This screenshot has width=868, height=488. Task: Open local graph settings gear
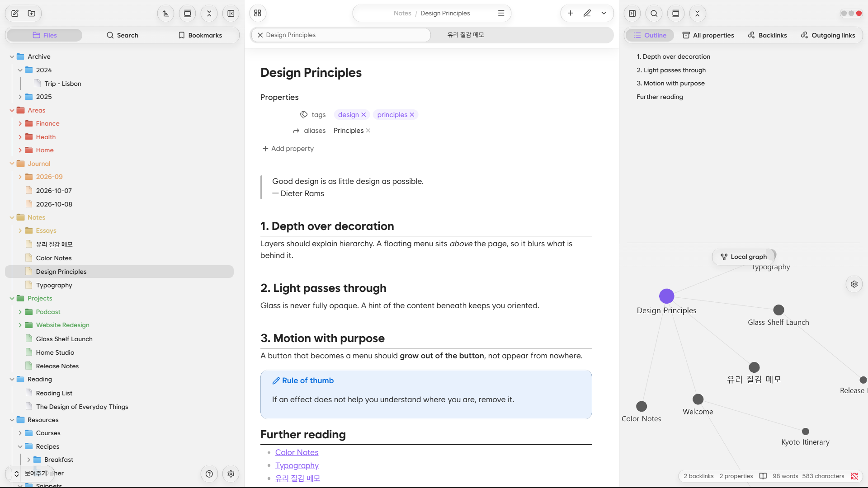[x=854, y=284]
